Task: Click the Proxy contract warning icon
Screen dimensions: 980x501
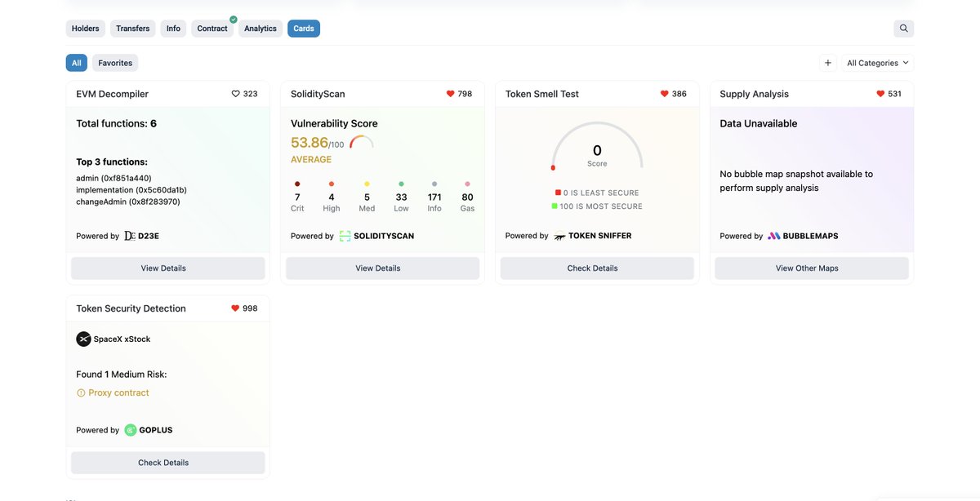Action: (x=81, y=392)
